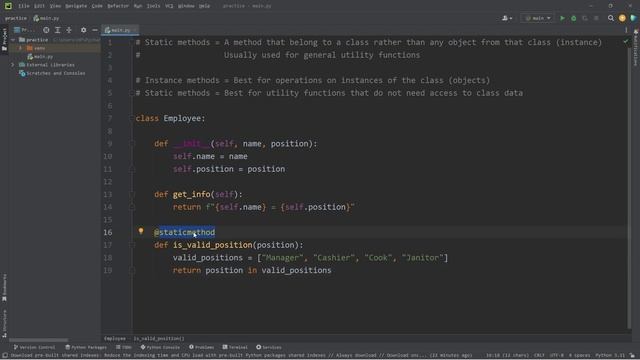The image size is (640, 360).
Task: Open Python Packages tool window
Action: coord(86,347)
